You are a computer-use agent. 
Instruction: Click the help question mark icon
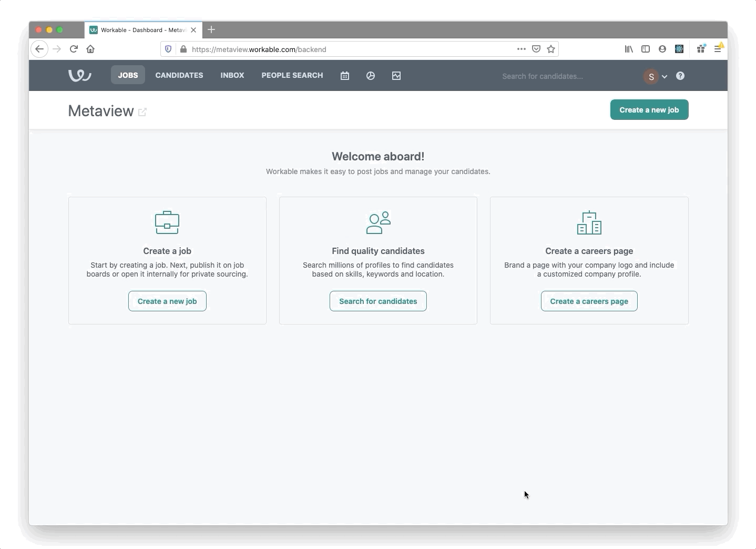point(680,76)
